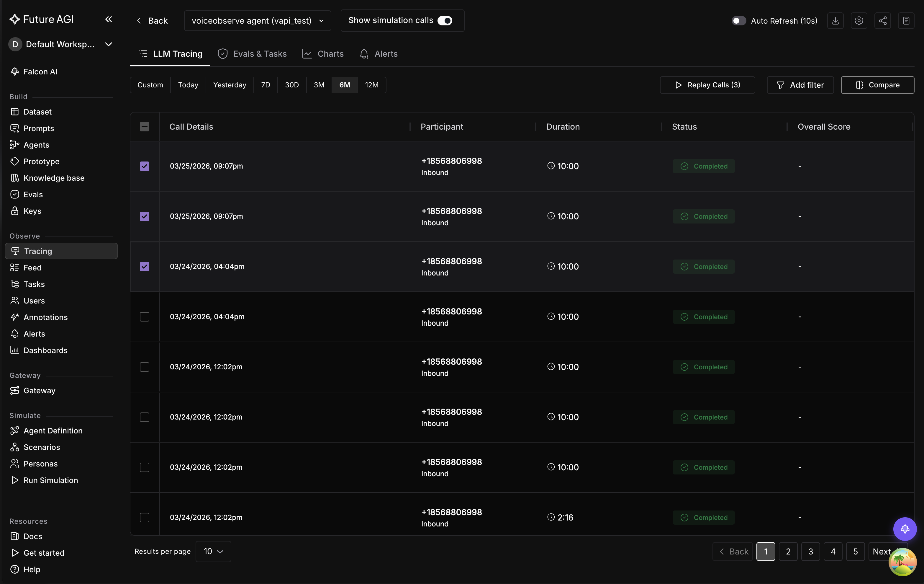Collapse the sidebar with the double chevron
The width and height of the screenshot is (924, 584).
pos(109,19)
